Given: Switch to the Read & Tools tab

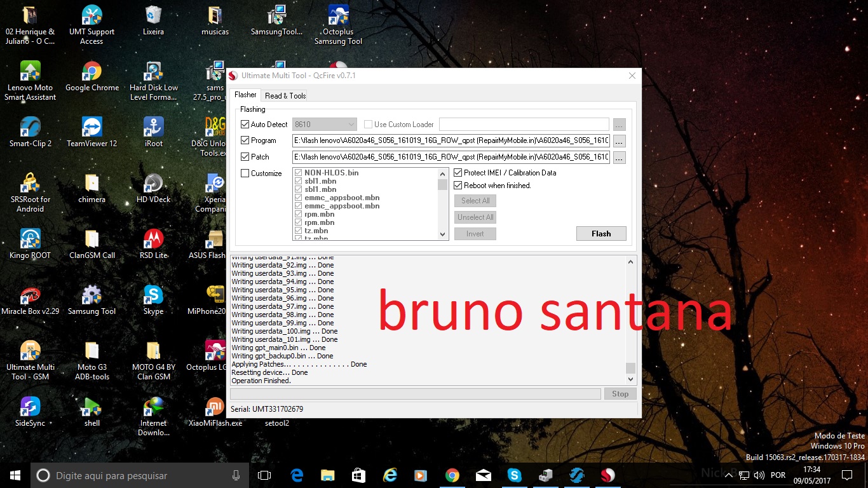Looking at the screenshot, I should pos(285,96).
